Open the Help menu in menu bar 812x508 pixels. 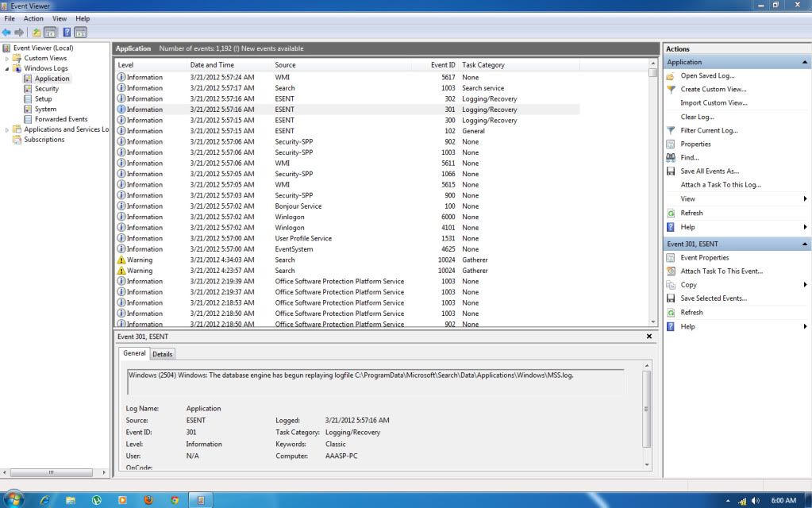point(83,18)
